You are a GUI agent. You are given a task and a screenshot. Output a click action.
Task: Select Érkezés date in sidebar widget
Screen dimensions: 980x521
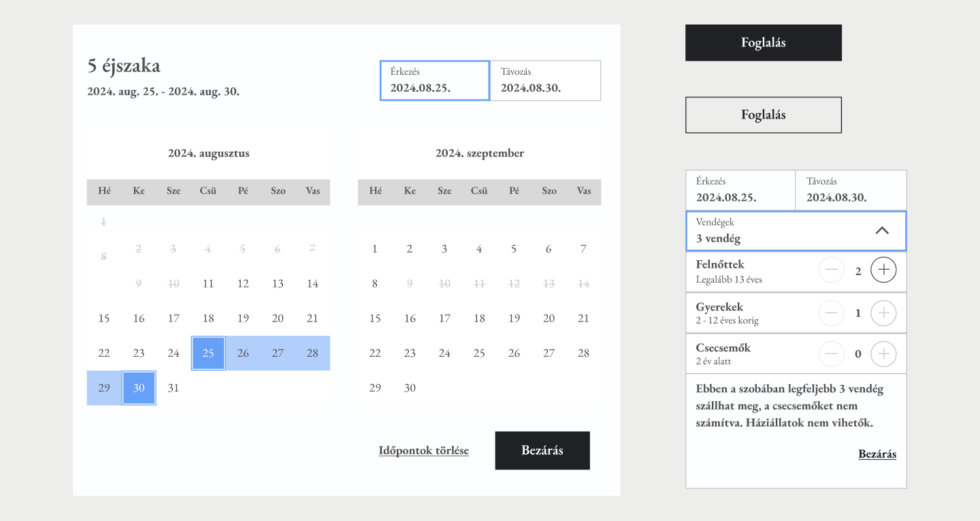click(x=740, y=190)
